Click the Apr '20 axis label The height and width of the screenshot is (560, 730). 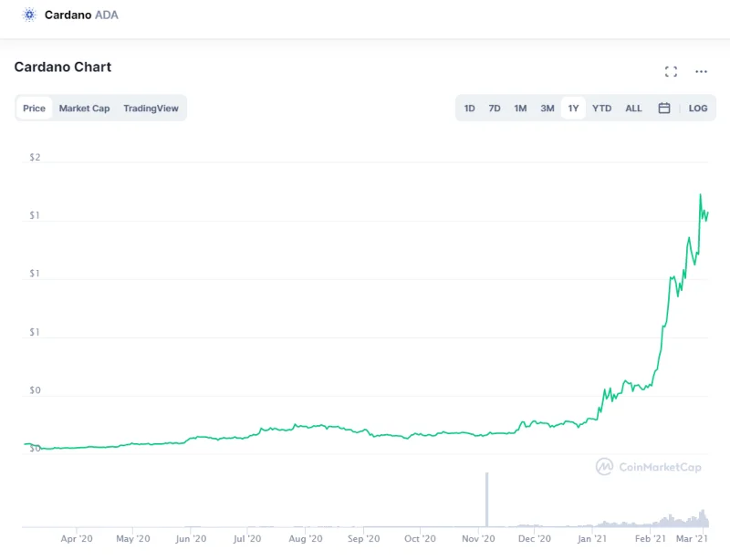click(x=77, y=539)
